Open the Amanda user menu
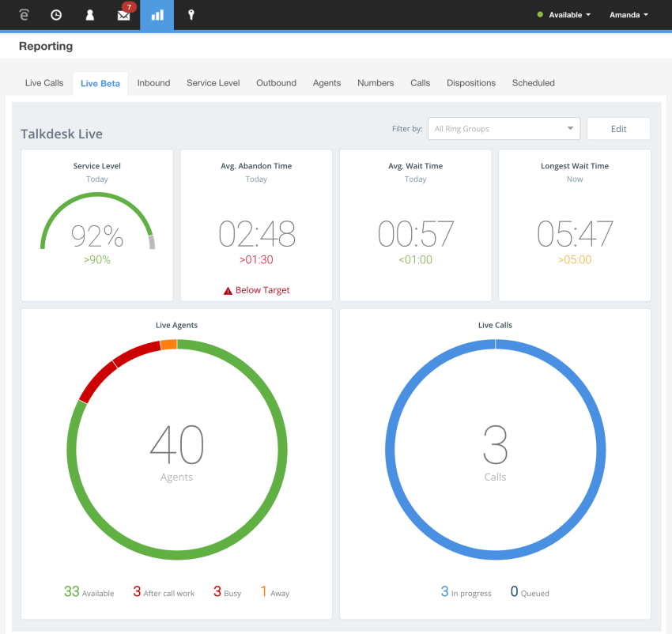 [629, 15]
